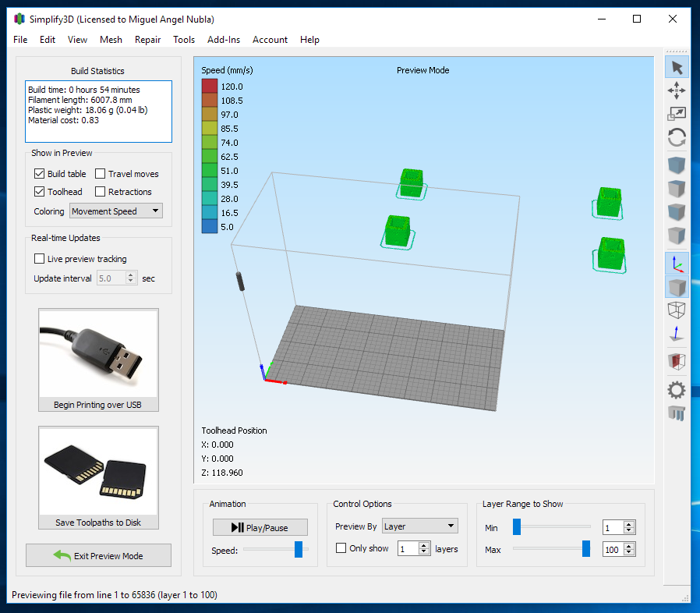Viewport: 700px width, 613px height.
Task: Increase the Only show layers count
Action: pos(425,545)
